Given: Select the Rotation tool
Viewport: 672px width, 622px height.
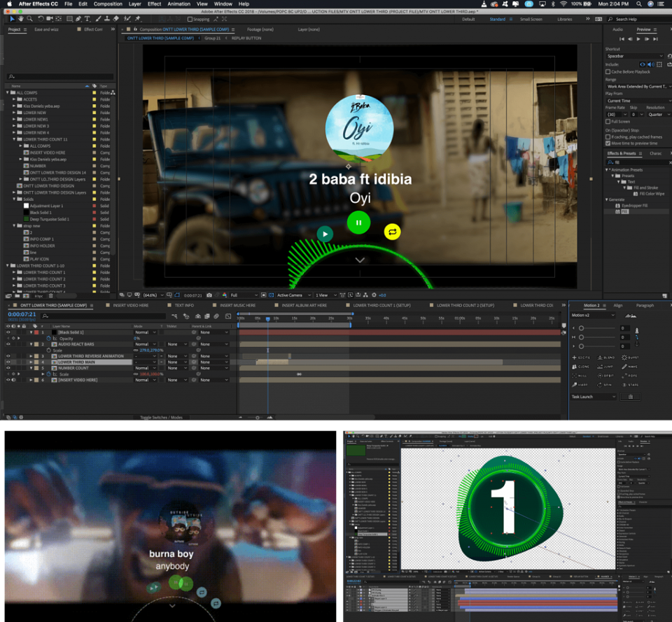Looking at the screenshot, I should pos(41,19).
